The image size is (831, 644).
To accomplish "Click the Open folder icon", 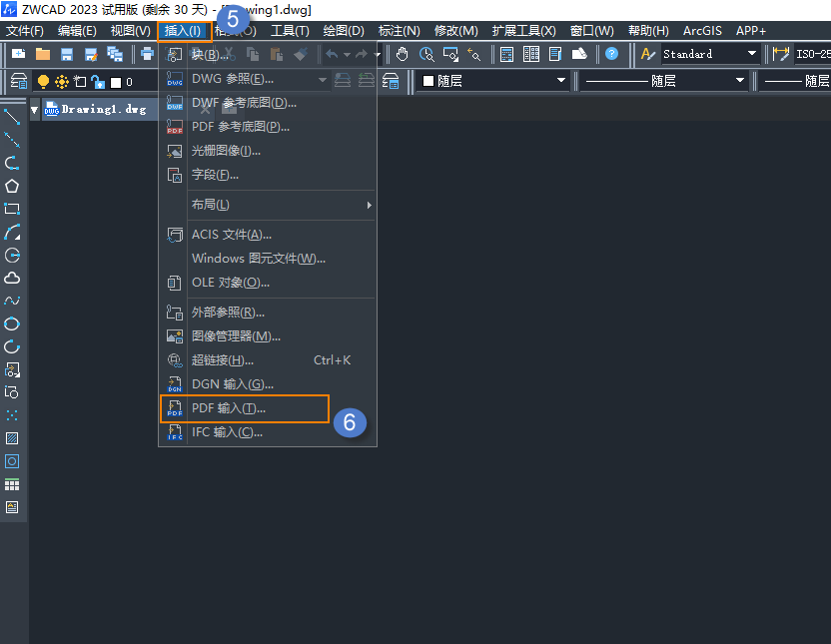I will (x=42, y=54).
